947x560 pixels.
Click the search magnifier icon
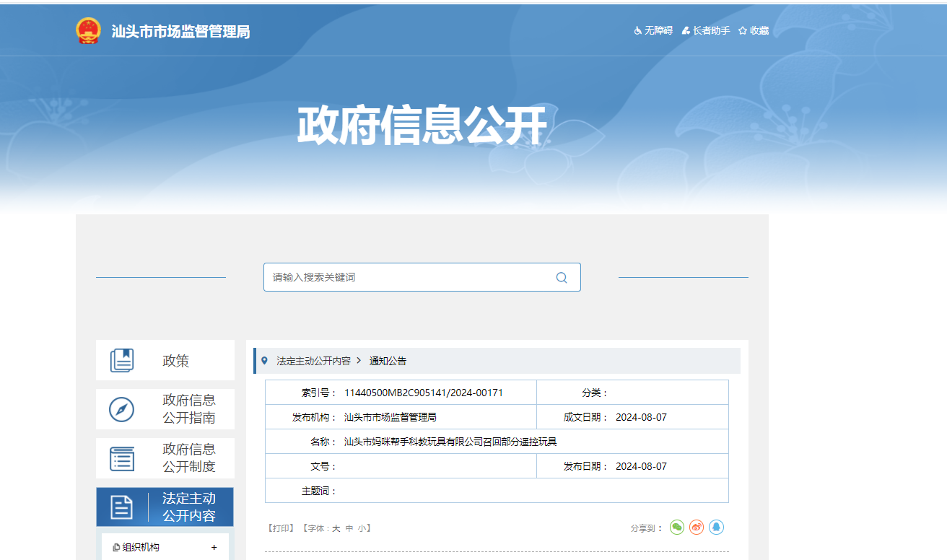562,278
